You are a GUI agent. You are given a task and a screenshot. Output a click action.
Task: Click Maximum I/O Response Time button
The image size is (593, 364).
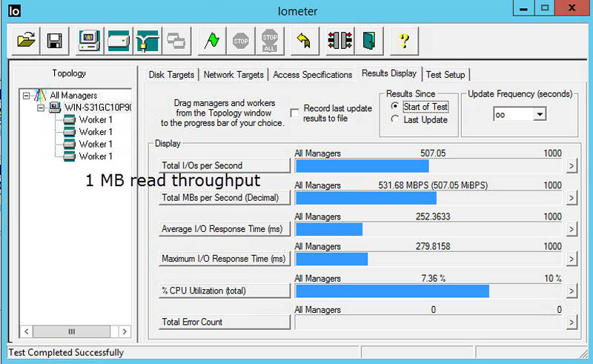(x=225, y=259)
